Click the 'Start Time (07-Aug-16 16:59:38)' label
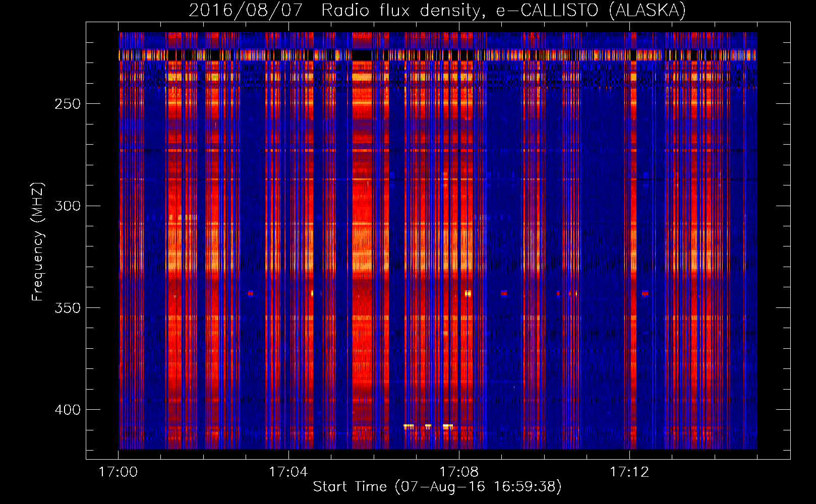 coord(437,487)
